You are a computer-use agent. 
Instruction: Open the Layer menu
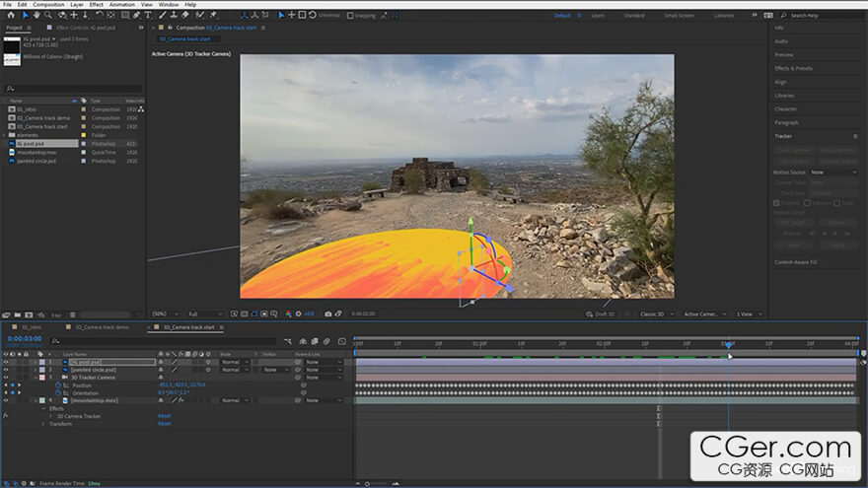pyautogui.click(x=77, y=4)
